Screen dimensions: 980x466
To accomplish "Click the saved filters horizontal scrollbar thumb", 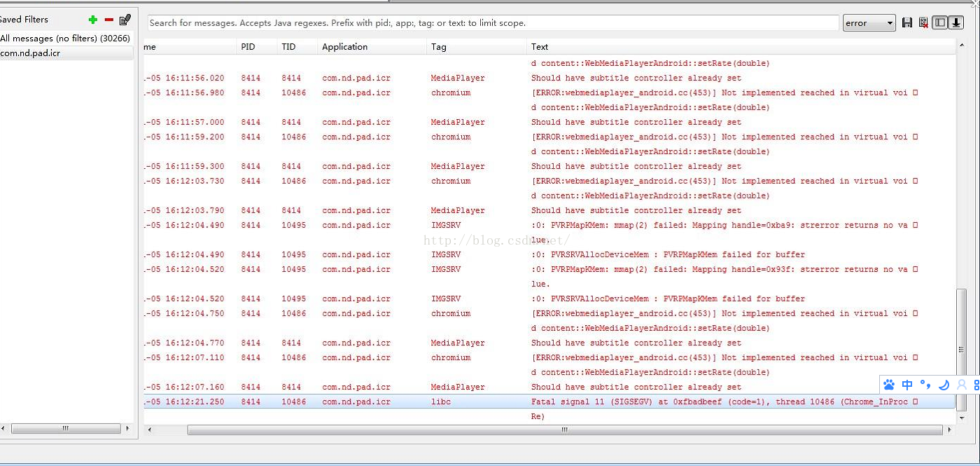I will (x=66, y=428).
